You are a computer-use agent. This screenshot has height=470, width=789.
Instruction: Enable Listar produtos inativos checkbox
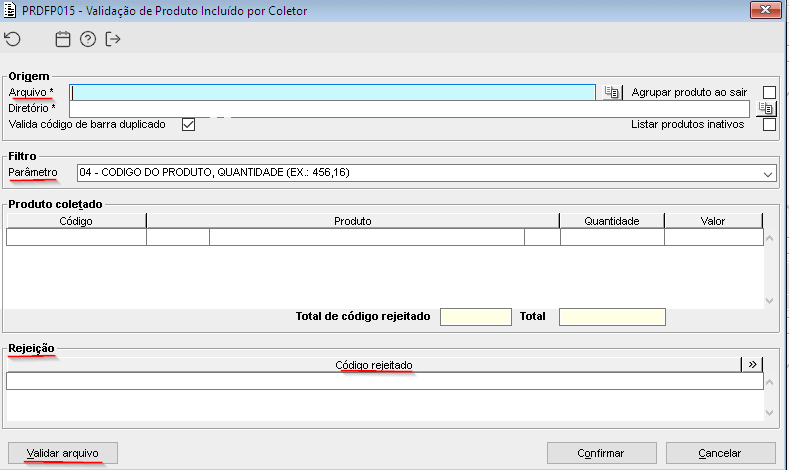(x=769, y=124)
